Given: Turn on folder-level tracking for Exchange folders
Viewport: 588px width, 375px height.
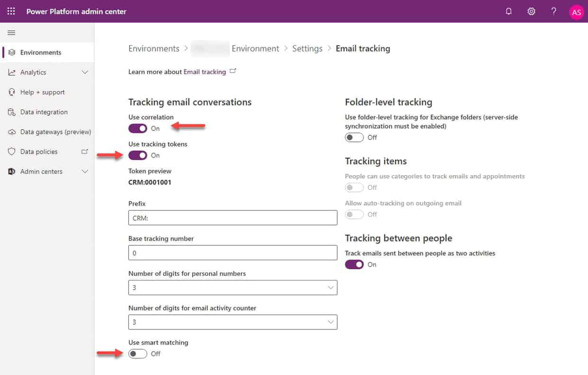Looking at the screenshot, I should click(x=354, y=137).
